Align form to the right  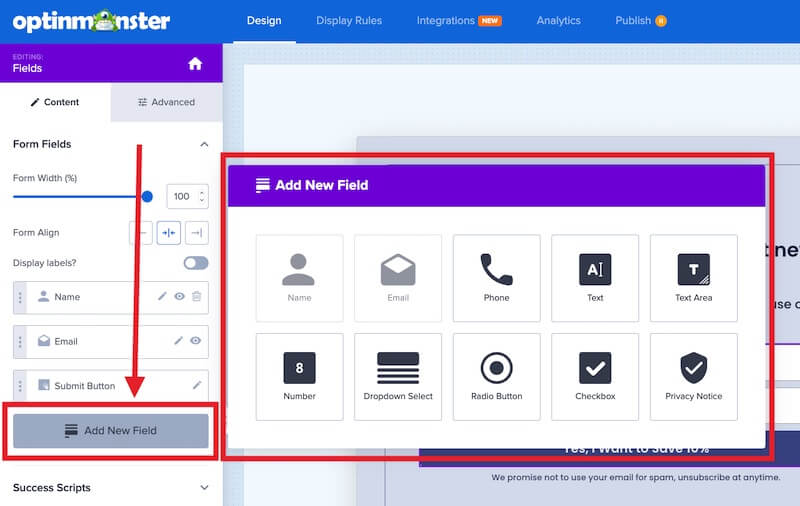tap(197, 233)
